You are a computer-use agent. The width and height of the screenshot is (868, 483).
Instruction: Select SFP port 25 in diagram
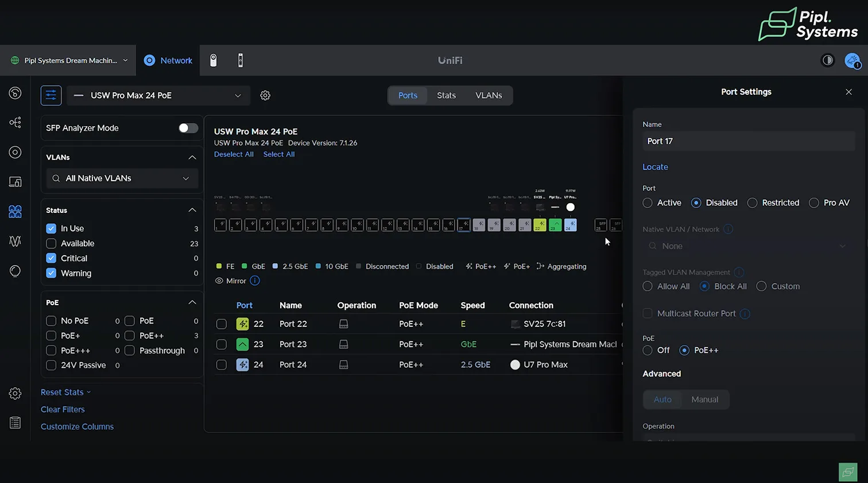601,225
